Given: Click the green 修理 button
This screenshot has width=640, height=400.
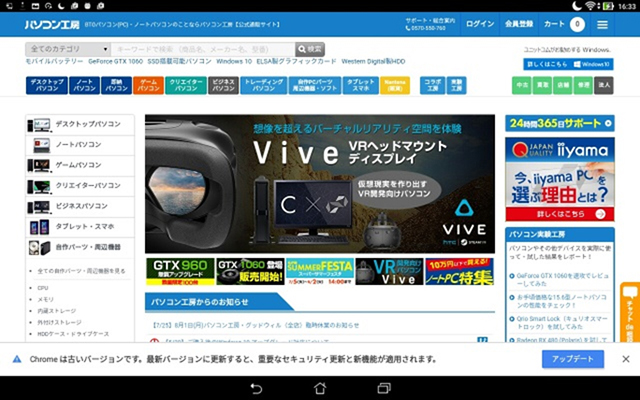Looking at the screenshot, I should point(583,85).
